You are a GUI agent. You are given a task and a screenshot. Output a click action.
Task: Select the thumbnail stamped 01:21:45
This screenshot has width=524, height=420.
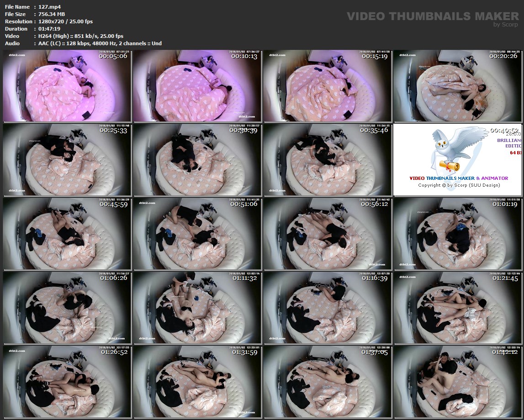click(x=458, y=308)
